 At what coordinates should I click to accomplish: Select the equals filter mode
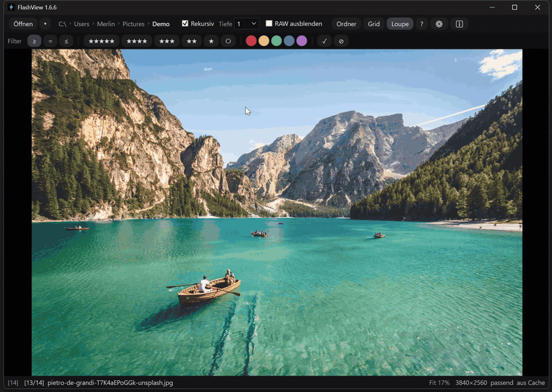(x=50, y=41)
